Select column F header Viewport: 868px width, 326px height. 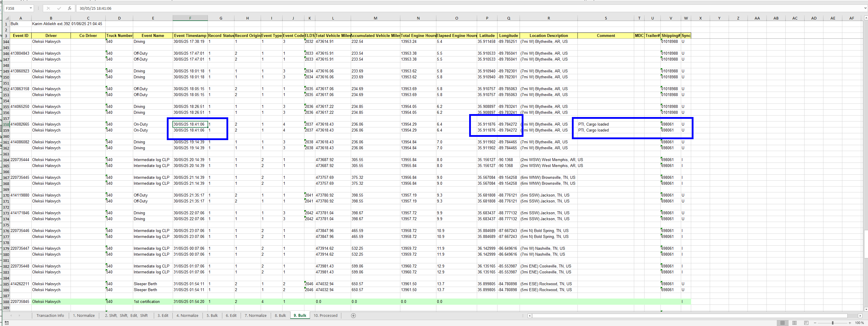[x=190, y=18]
